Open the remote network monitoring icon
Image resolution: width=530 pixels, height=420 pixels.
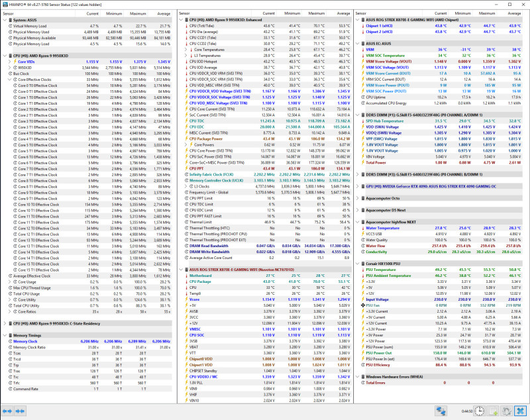point(441,411)
